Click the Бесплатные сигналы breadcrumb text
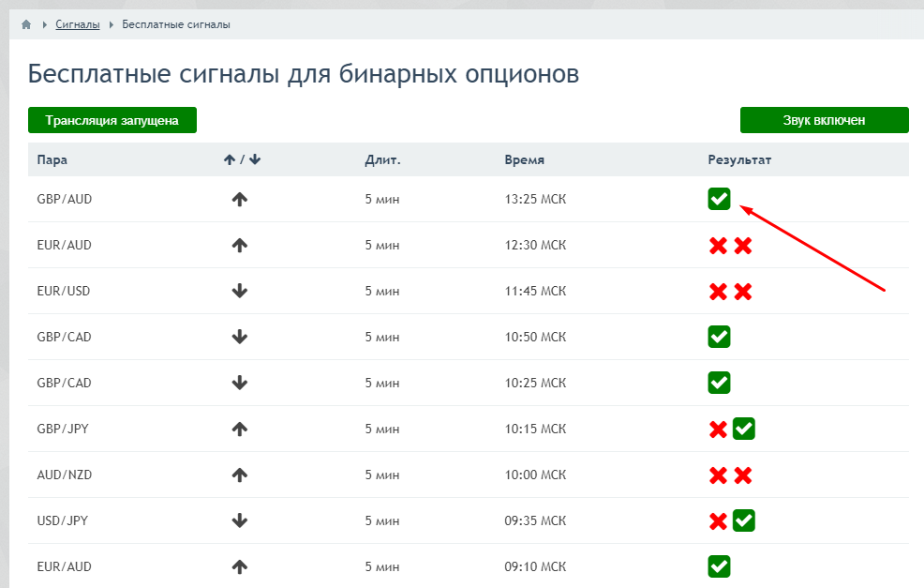The width and height of the screenshot is (924, 588). (175, 24)
